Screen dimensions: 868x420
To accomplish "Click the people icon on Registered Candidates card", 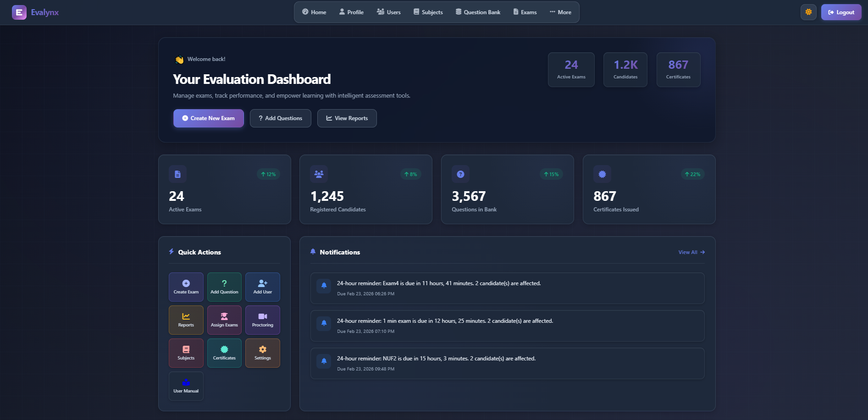I will pos(319,174).
